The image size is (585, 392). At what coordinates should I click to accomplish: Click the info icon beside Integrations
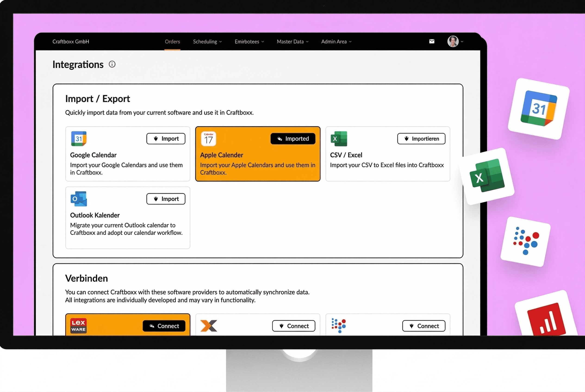pyautogui.click(x=112, y=64)
